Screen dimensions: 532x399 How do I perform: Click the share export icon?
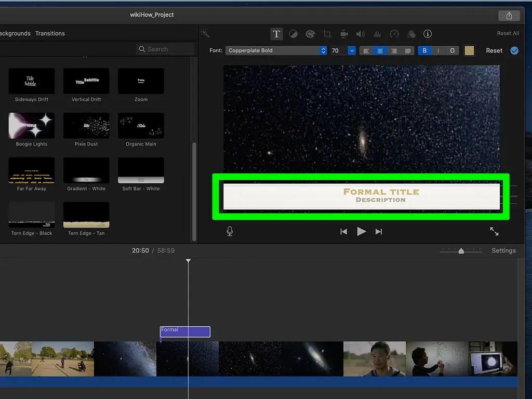pos(509,16)
